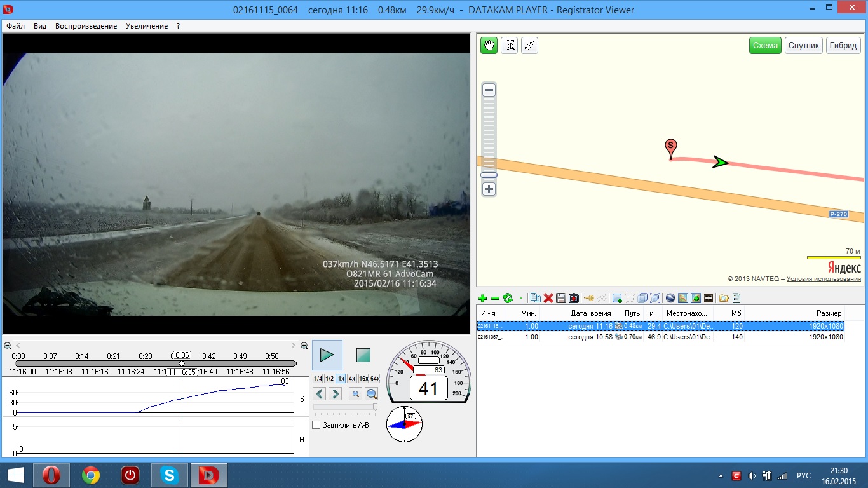
Task: Click the green plus add file icon
Action: pos(482,298)
